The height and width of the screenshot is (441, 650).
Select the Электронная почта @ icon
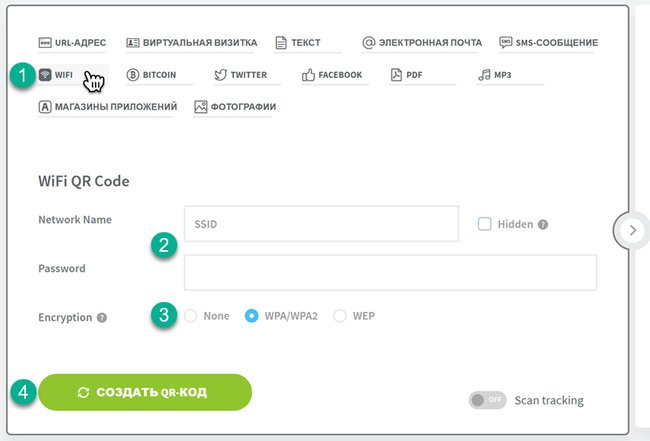tap(369, 42)
